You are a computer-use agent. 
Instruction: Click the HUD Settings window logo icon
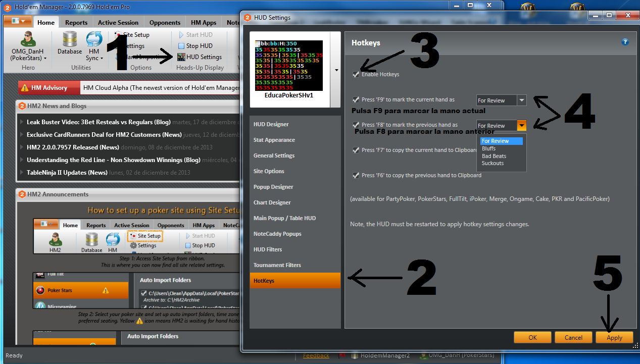coord(248,18)
